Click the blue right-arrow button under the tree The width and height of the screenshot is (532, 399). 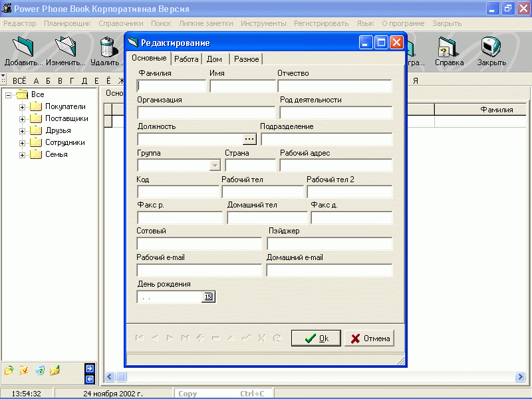pos(90,368)
